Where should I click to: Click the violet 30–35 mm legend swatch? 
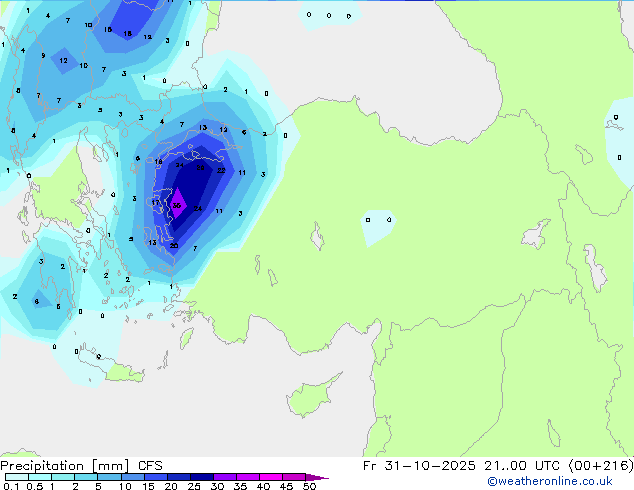point(225,477)
